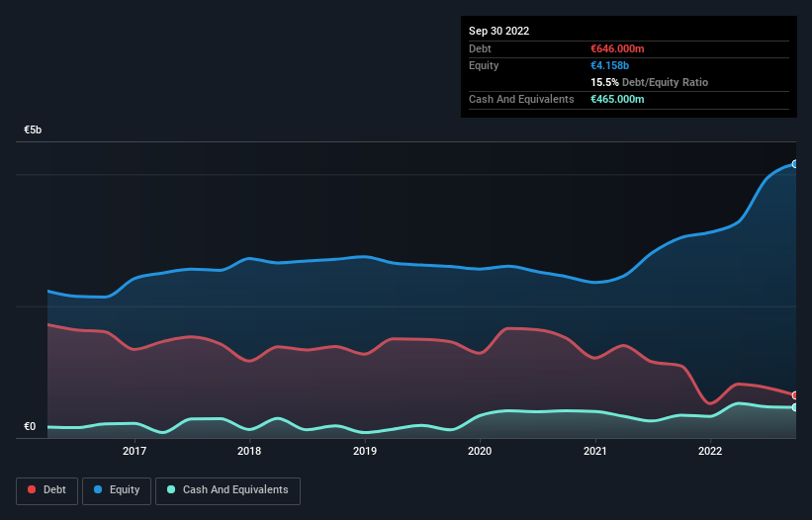This screenshot has width=812, height=520.
Task: Click the red Debt endpoint marker
Action: (795, 395)
